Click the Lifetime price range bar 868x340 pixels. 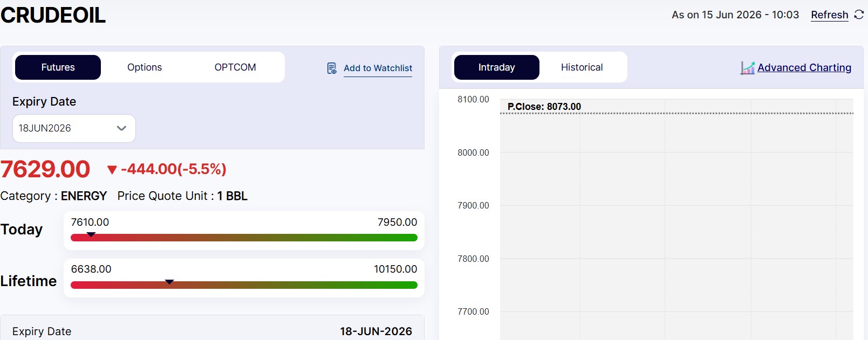[x=244, y=285]
